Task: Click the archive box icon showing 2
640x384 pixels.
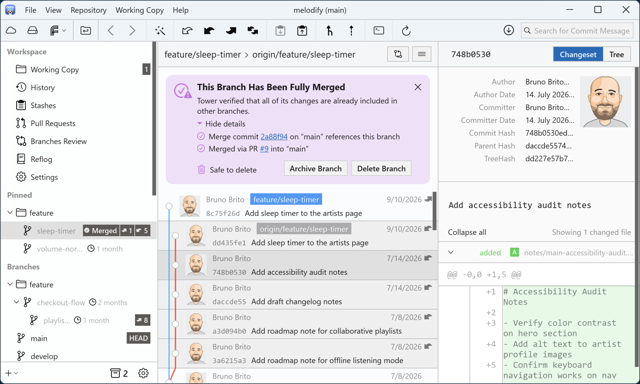Action: point(119,373)
